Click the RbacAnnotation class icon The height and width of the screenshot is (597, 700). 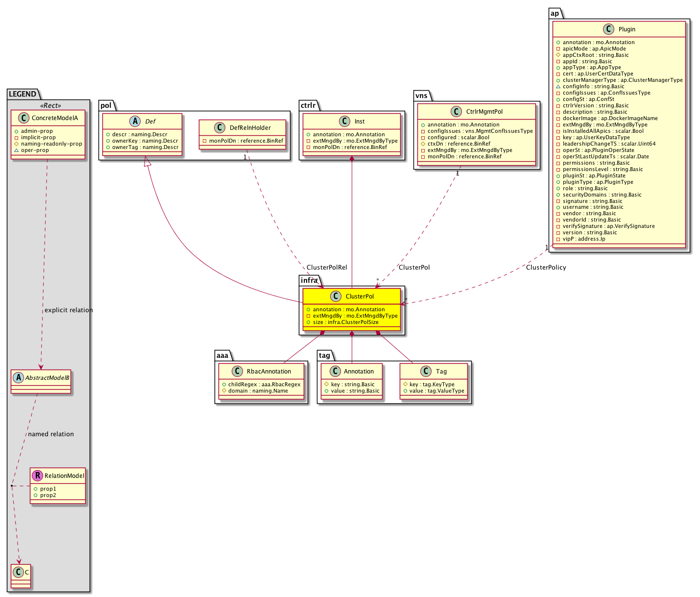click(x=237, y=371)
